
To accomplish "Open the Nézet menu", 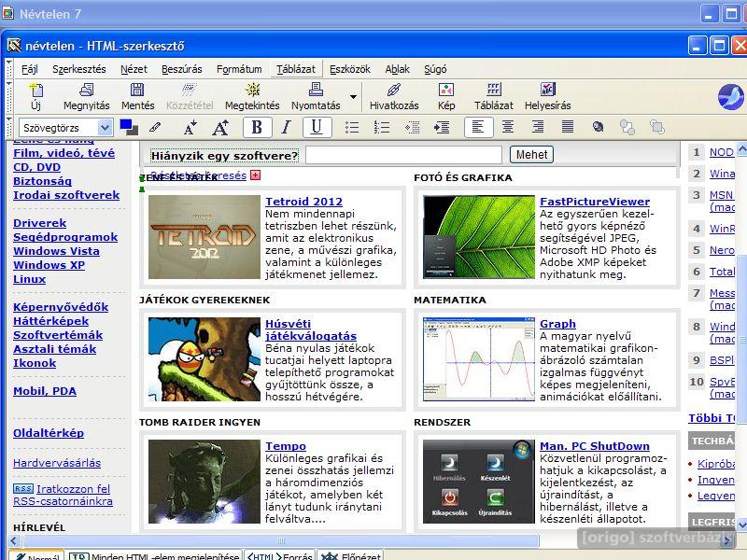I will click(x=134, y=69).
